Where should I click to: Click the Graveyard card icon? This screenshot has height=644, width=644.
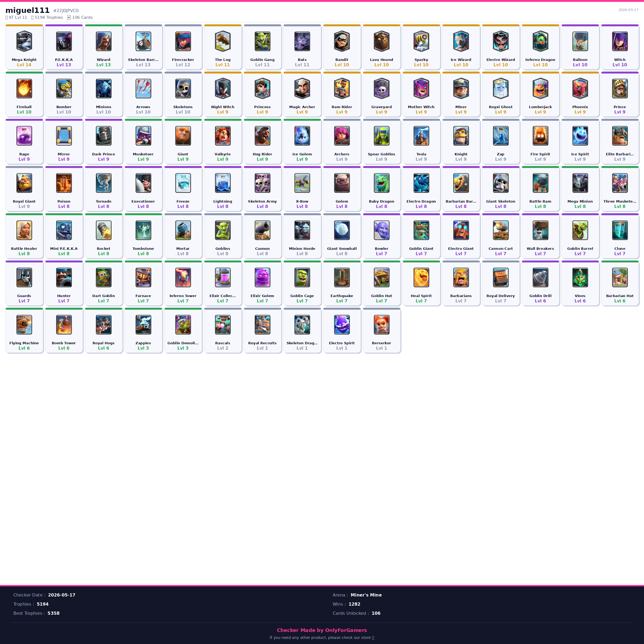pyautogui.click(x=382, y=89)
